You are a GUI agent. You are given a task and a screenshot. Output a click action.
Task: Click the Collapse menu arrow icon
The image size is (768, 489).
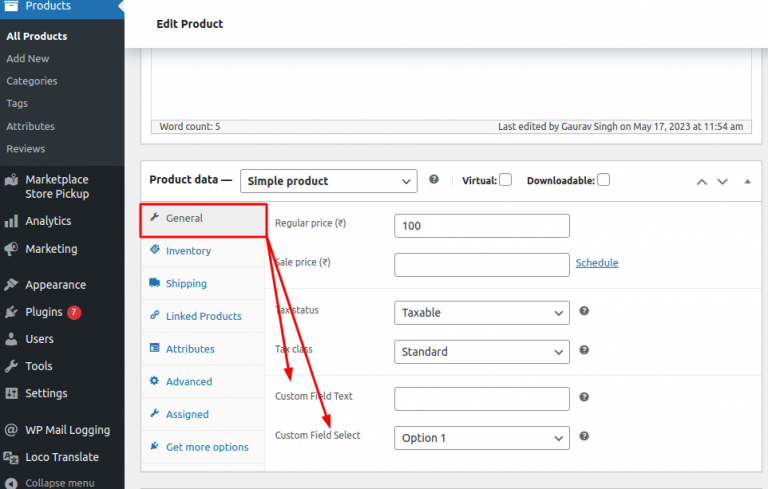point(11,483)
